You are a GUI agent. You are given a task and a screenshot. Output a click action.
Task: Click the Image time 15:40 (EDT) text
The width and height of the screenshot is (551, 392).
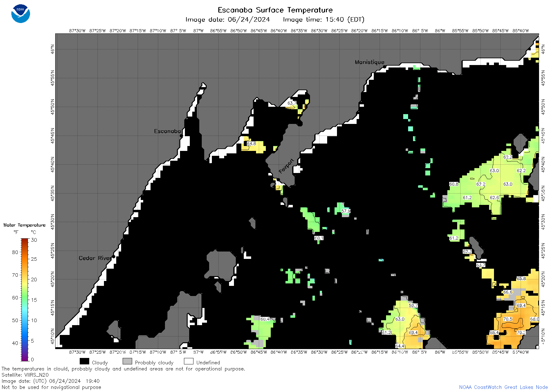coord(323,20)
